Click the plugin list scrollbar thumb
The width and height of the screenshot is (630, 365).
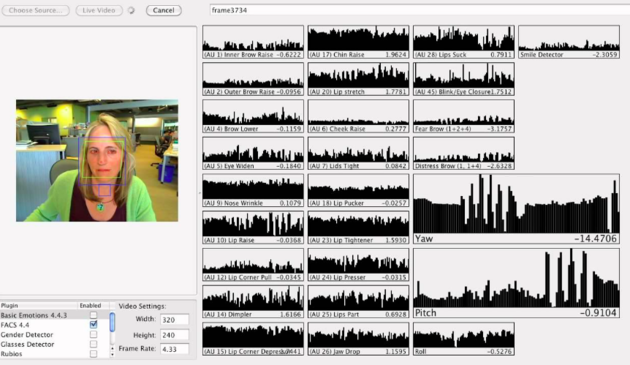click(112, 322)
